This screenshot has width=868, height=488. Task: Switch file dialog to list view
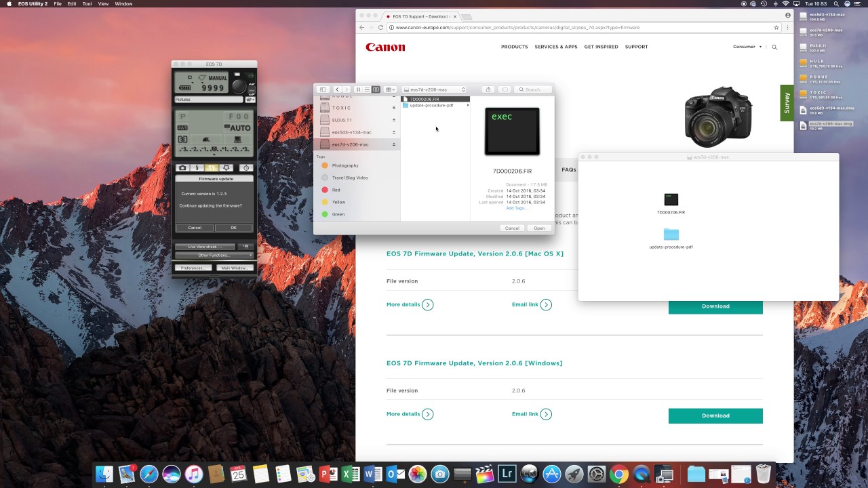click(x=367, y=89)
